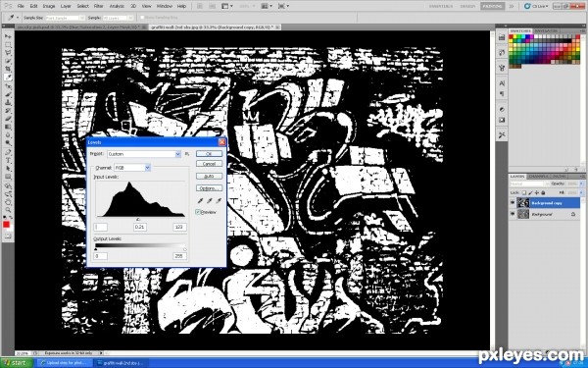The width and height of the screenshot is (588, 368).
Task: Click the Windows Start button
Action: [x=17, y=363]
